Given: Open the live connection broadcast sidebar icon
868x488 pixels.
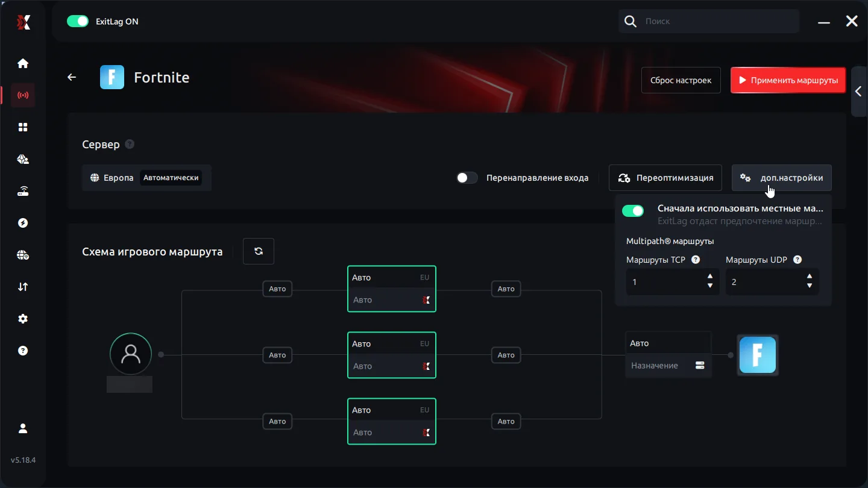Looking at the screenshot, I should 23,95.
